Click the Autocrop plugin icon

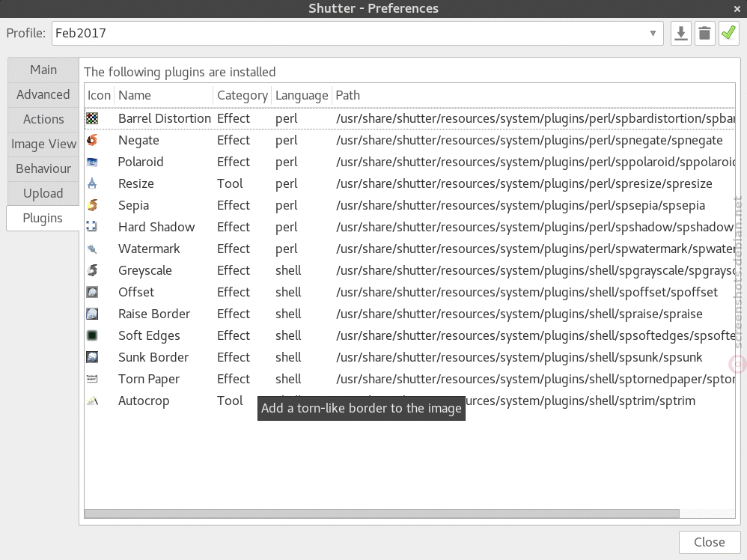[92, 401]
